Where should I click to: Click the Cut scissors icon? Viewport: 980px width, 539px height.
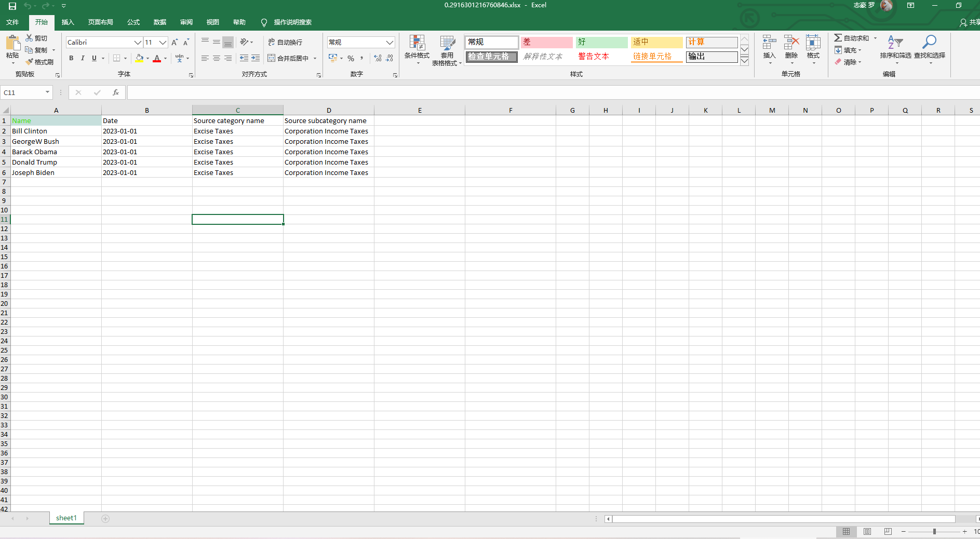(29, 38)
